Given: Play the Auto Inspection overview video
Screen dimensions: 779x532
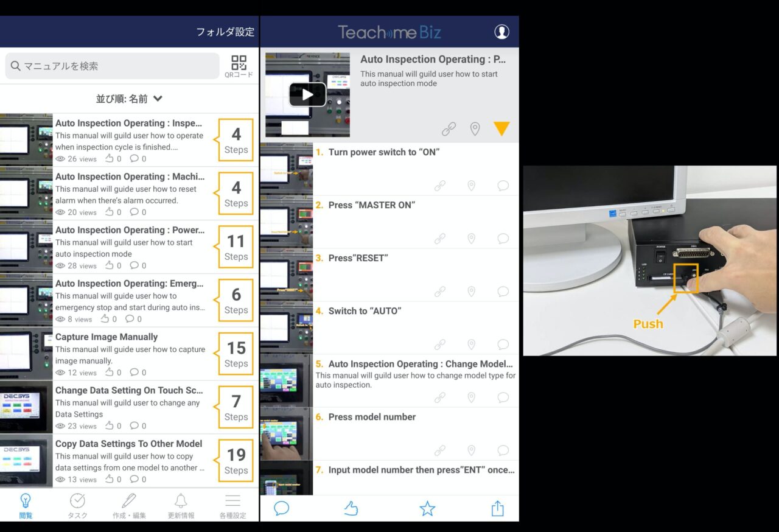Looking at the screenshot, I should [307, 94].
